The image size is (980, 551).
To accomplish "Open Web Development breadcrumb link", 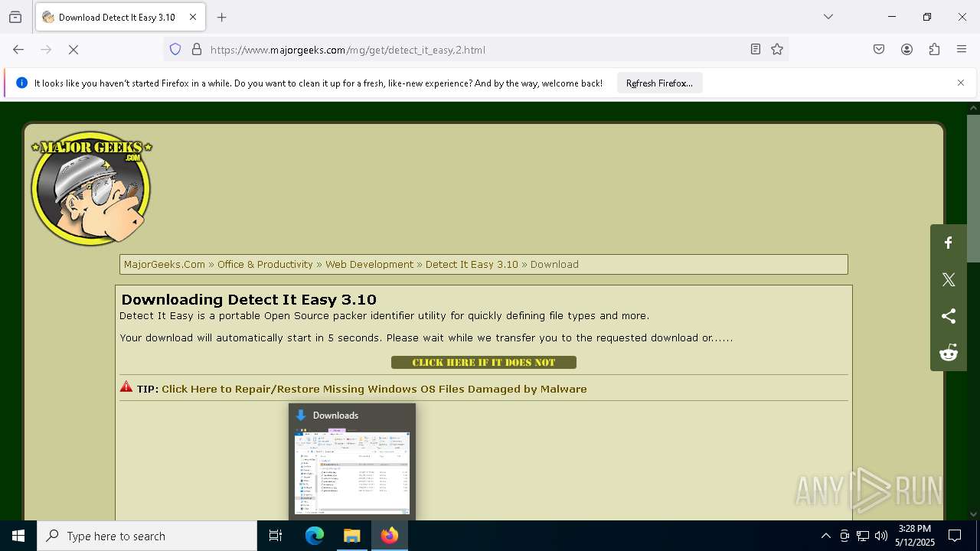I will coord(369,264).
